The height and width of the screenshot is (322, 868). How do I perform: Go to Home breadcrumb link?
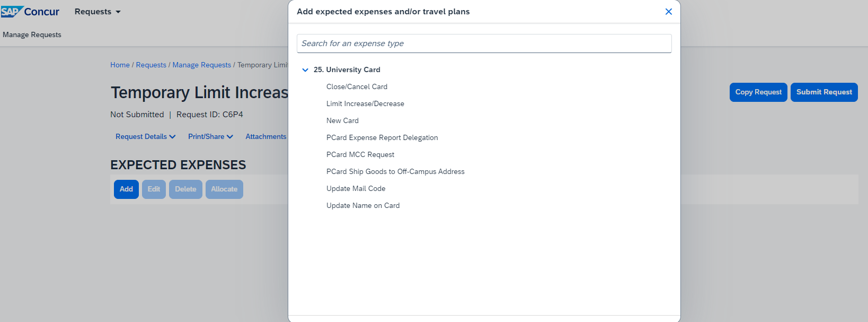(x=120, y=65)
